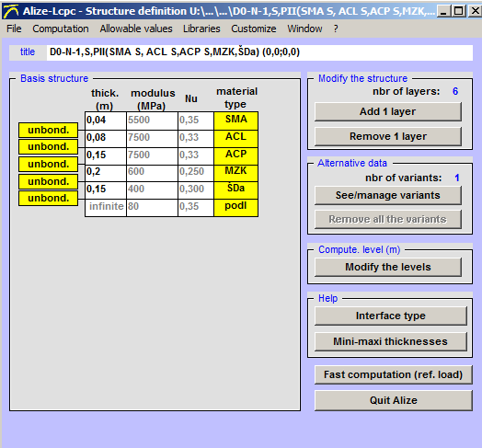The height and width of the screenshot is (448, 482).
Task: Open the File menu
Action: (x=14, y=29)
